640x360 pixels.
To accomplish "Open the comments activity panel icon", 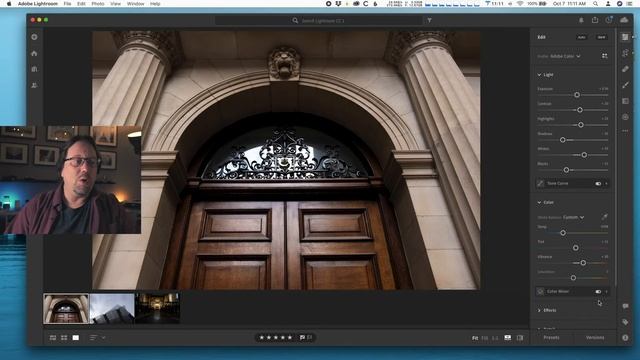I will pos(625,306).
